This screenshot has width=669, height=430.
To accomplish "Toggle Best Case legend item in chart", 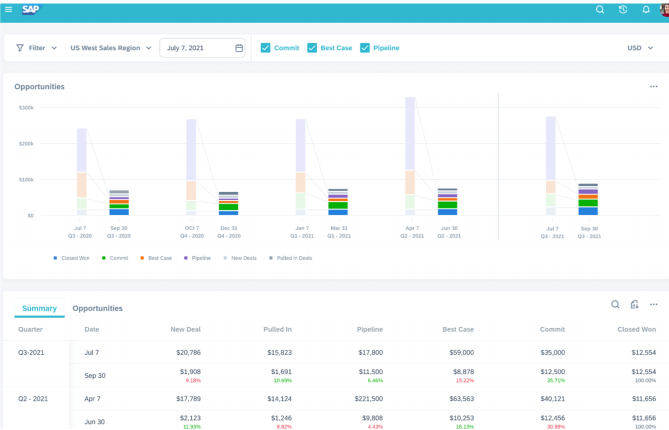I will tap(156, 258).
